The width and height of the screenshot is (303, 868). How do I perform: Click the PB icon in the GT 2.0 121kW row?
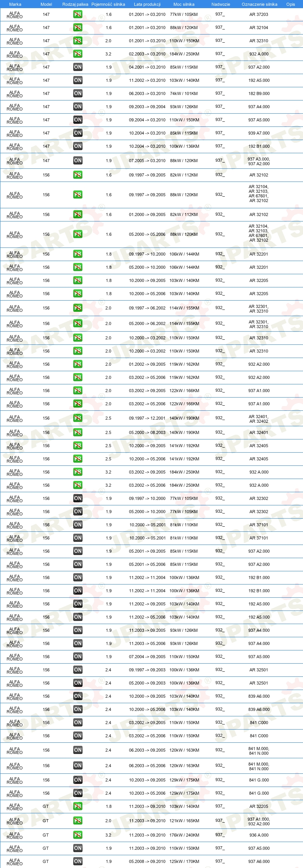click(x=77, y=821)
